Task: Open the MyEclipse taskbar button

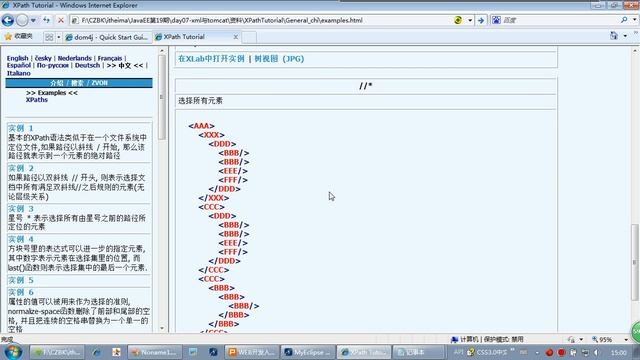Action: click(309, 352)
